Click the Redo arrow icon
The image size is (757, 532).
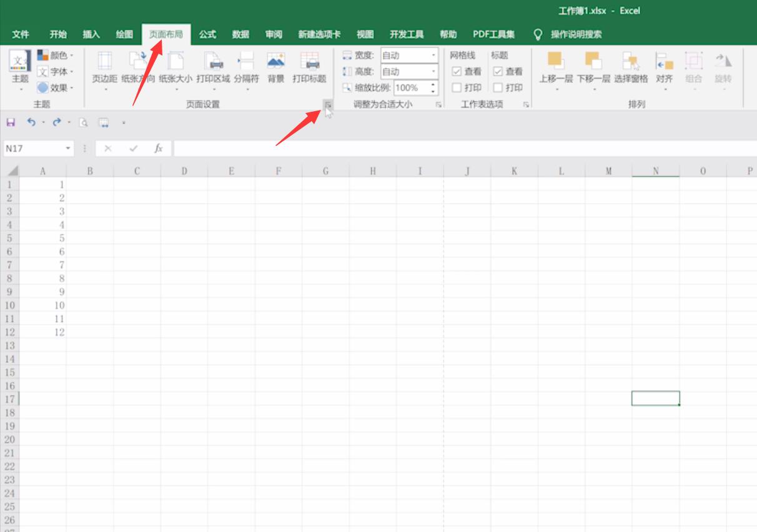tap(57, 122)
